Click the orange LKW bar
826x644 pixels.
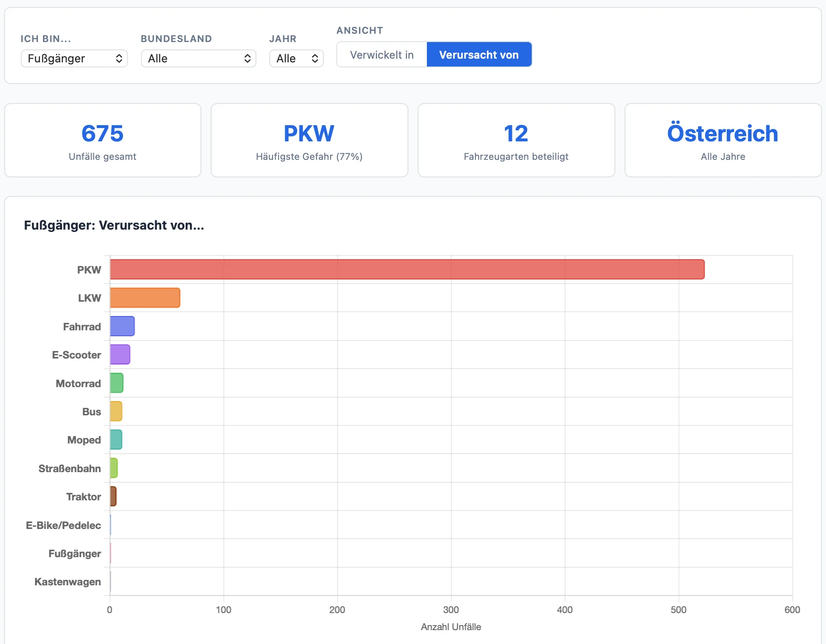click(x=145, y=298)
